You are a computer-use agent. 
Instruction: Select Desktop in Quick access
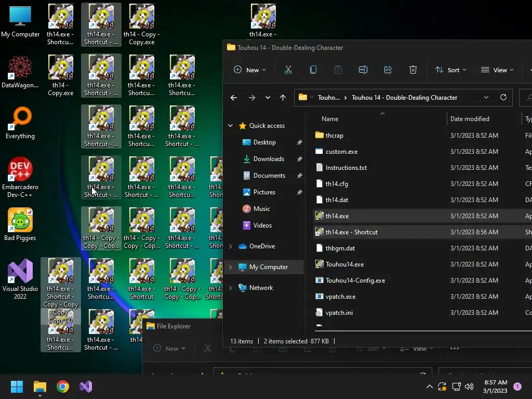pos(264,142)
